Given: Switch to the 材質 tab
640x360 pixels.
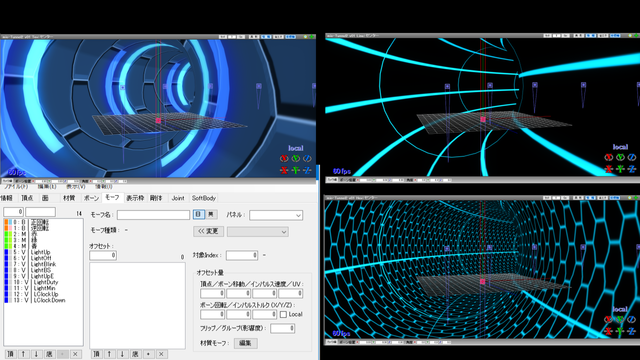Looking at the screenshot, I should coord(69,198).
